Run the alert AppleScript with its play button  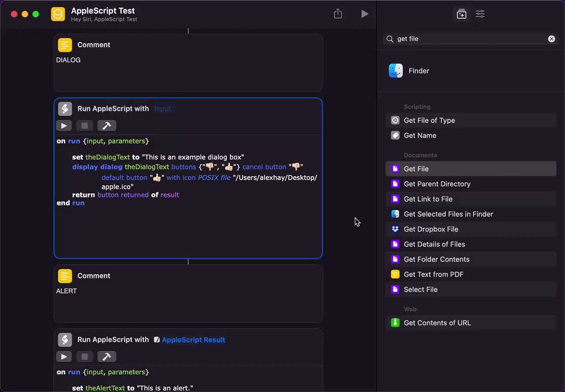64,357
